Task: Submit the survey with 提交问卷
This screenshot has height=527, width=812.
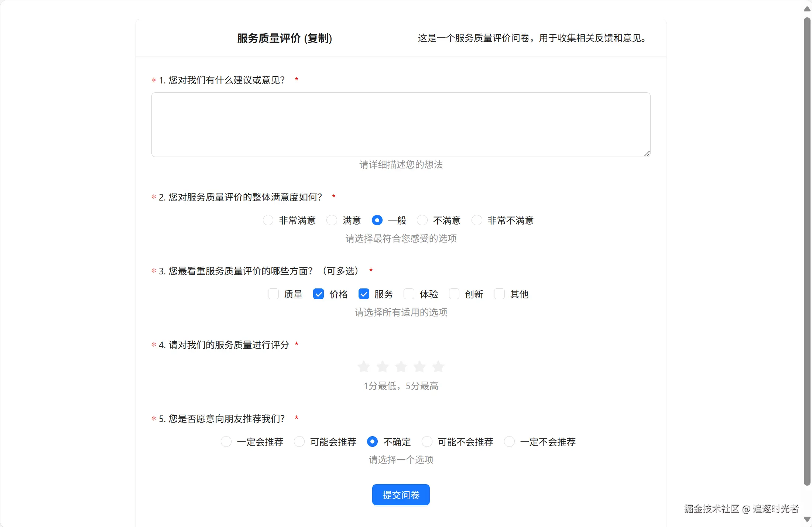Action: click(x=401, y=495)
